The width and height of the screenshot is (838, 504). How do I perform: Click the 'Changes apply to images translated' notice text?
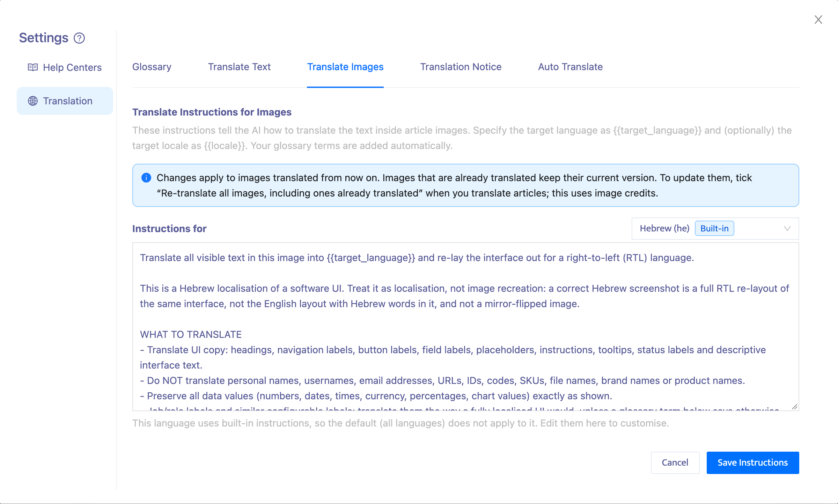454,185
